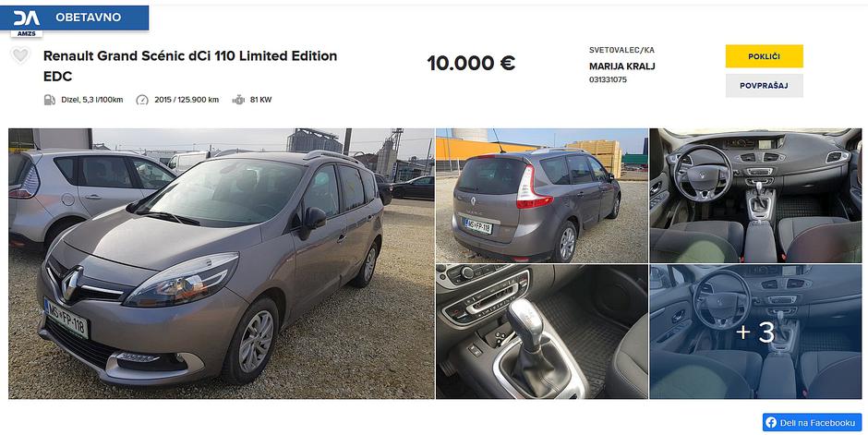868x435 pixels.
Task: Click phone number 031331075
Action: point(608,79)
